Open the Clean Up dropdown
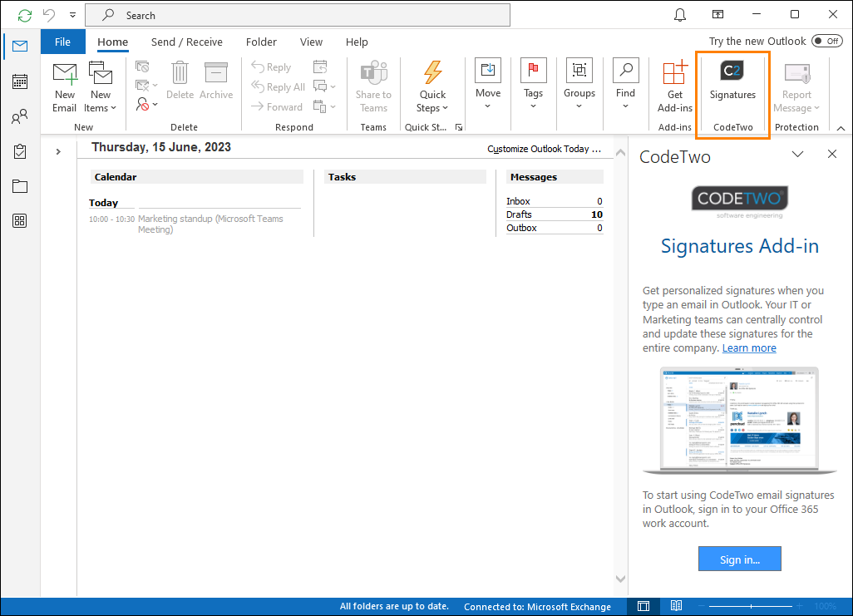 coord(146,86)
